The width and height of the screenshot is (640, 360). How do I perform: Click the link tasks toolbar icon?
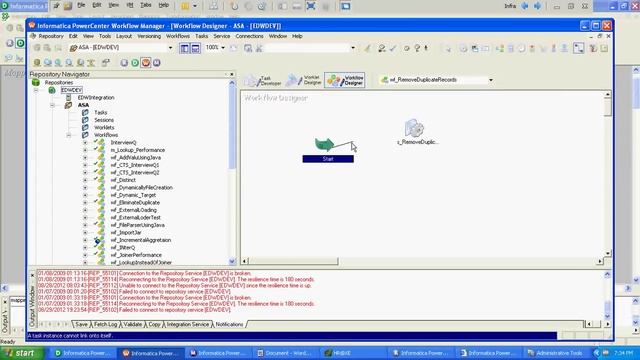click(x=579, y=48)
